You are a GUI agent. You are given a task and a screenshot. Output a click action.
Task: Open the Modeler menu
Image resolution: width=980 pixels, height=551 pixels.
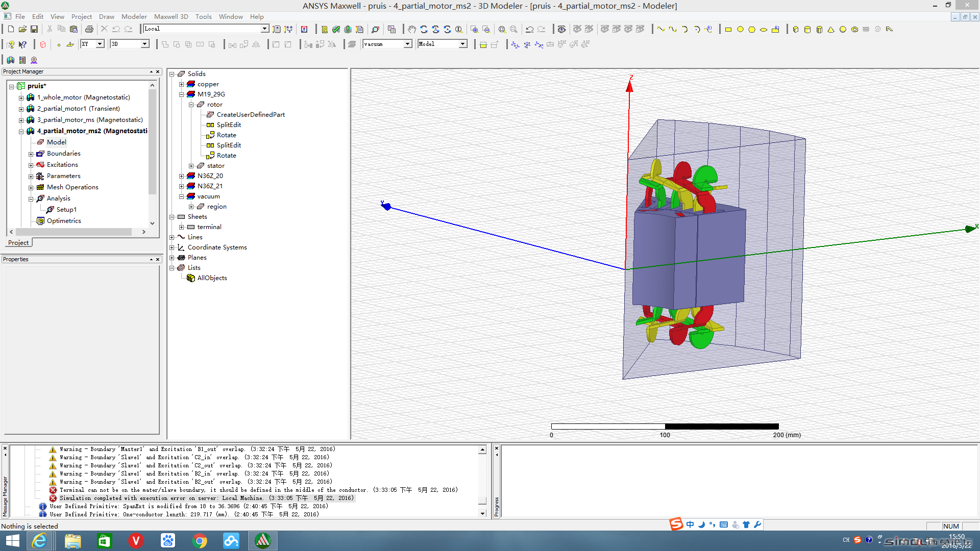pos(134,16)
